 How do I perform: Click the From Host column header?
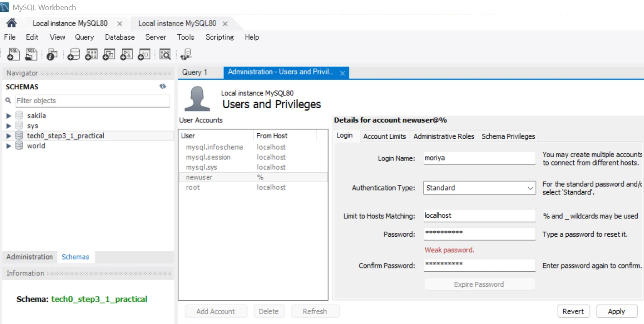285,136
